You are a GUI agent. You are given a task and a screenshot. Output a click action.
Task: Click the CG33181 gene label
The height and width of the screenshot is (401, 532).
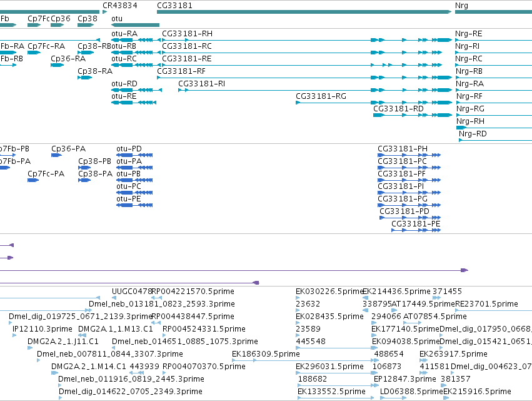(174, 6)
